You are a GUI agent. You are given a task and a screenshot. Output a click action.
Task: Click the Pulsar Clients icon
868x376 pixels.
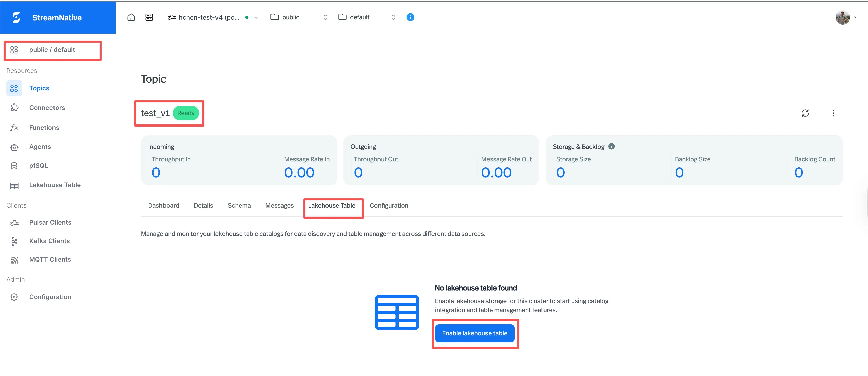pos(14,223)
